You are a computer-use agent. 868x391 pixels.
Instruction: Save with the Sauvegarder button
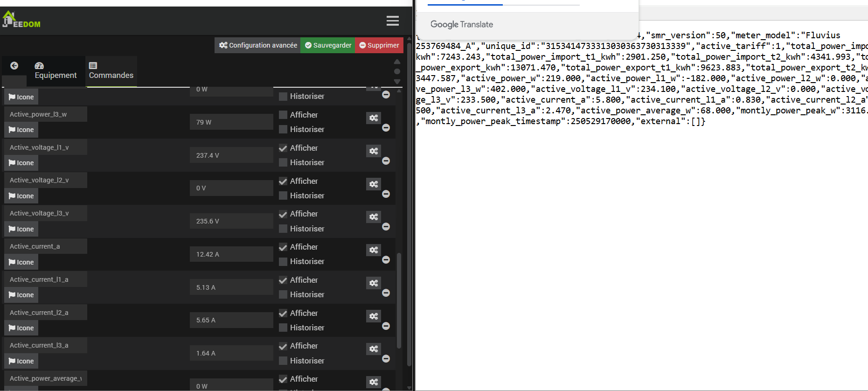pyautogui.click(x=328, y=45)
